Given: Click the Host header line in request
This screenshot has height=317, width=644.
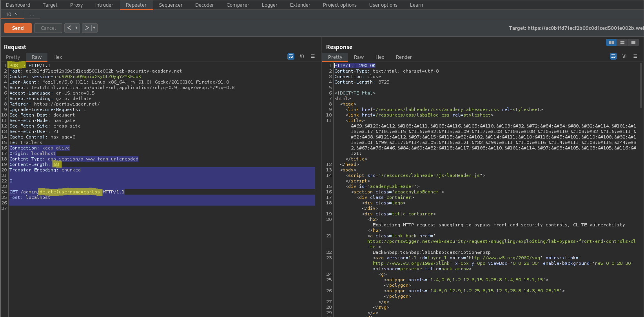Looking at the screenshot, I should (x=96, y=71).
